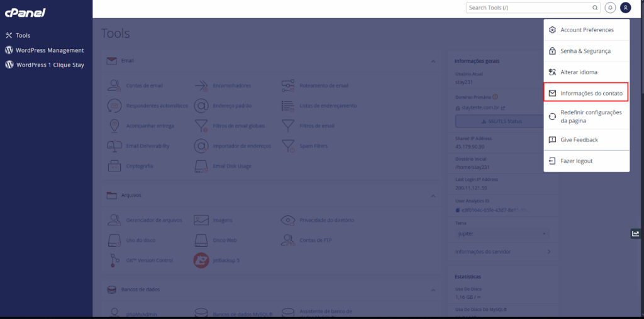Screen dimensions: 644x319
Task: Click the Gerenciador de arquivos icon
Action: tap(114, 220)
